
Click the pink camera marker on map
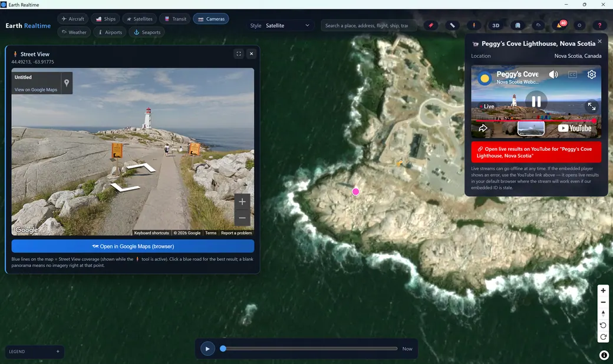click(355, 192)
